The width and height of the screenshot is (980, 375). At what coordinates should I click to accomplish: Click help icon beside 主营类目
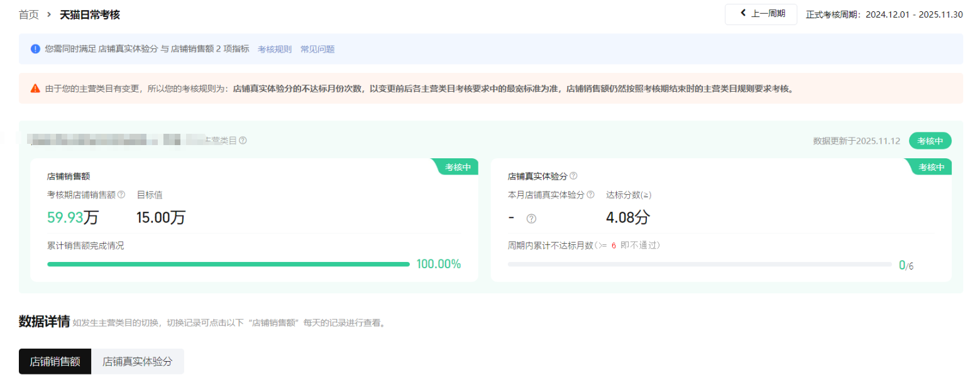click(243, 141)
